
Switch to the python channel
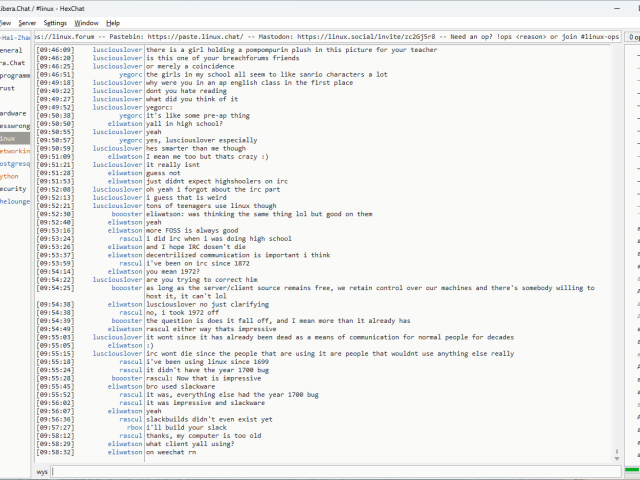click(x=10, y=175)
